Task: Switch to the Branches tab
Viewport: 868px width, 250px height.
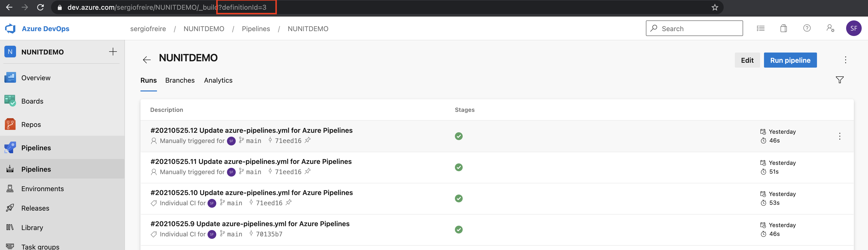Action: pyautogui.click(x=180, y=80)
